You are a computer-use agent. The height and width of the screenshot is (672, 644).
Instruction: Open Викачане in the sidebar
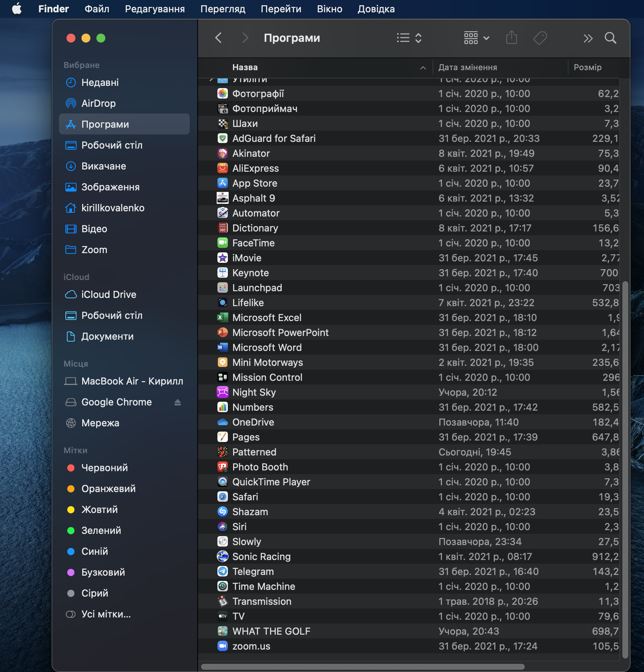tap(124, 166)
